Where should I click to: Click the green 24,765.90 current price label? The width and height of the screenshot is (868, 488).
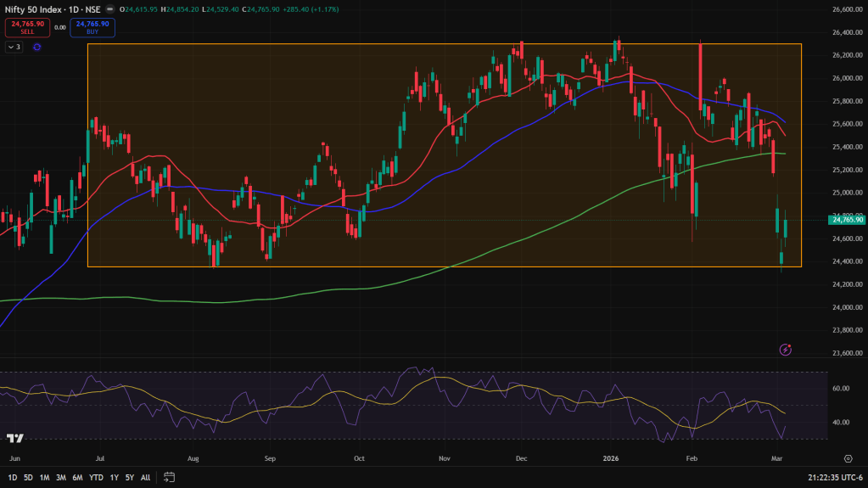coord(847,220)
